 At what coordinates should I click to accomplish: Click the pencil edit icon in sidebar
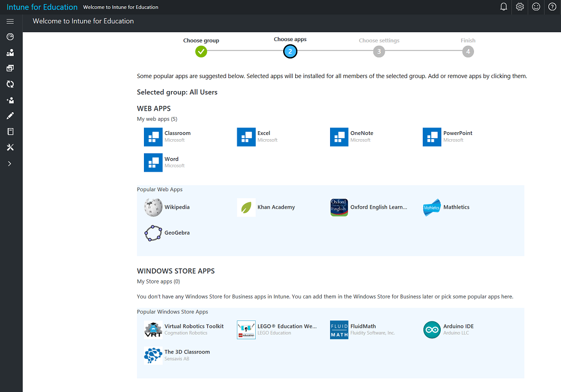[10, 116]
